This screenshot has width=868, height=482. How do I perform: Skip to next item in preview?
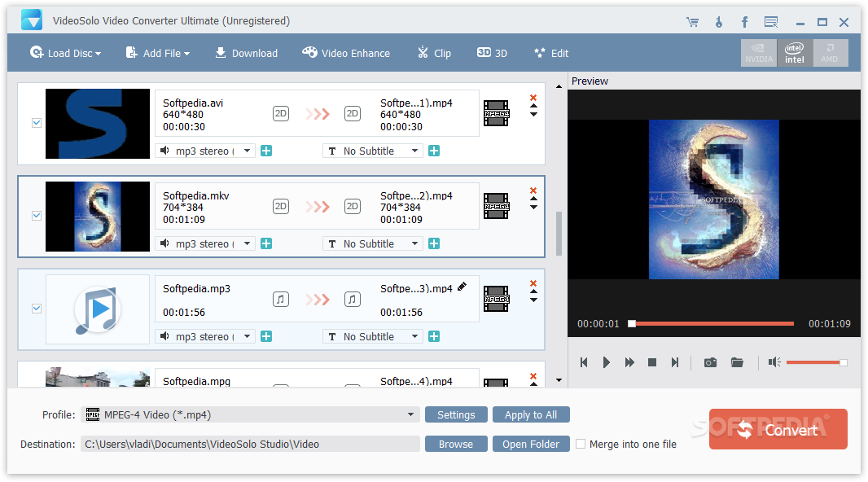(675, 362)
